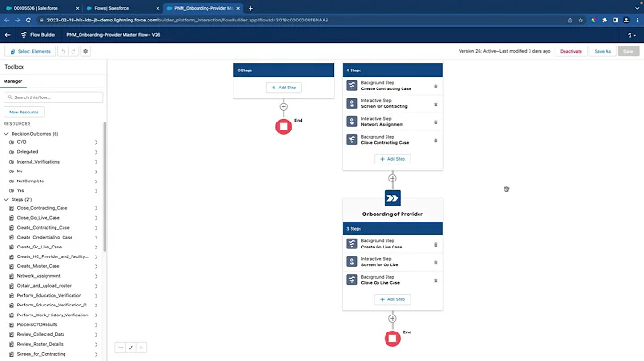The image size is (644, 361).
Task: Select the Yes decision outcome
Action: pyautogui.click(x=21, y=190)
